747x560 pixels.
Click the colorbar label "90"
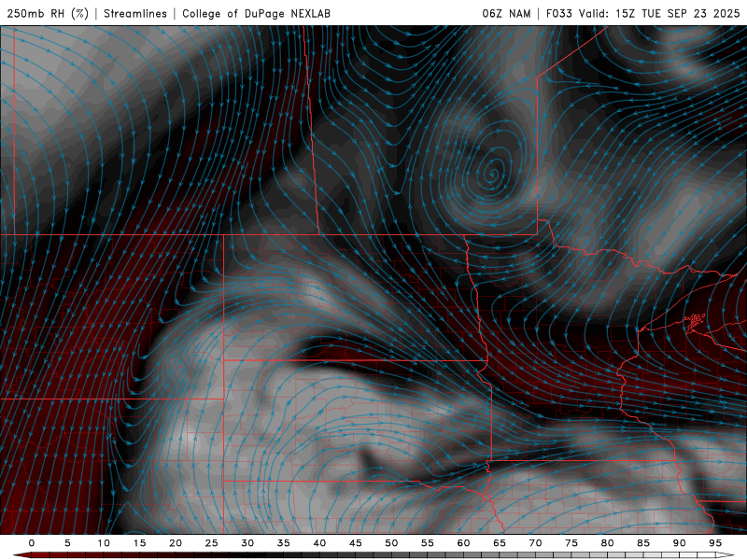[679, 543]
